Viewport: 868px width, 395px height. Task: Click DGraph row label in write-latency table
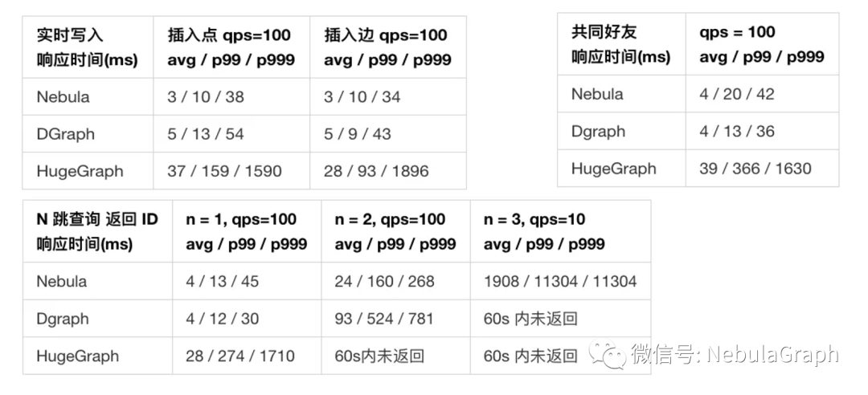tap(66, 134)
